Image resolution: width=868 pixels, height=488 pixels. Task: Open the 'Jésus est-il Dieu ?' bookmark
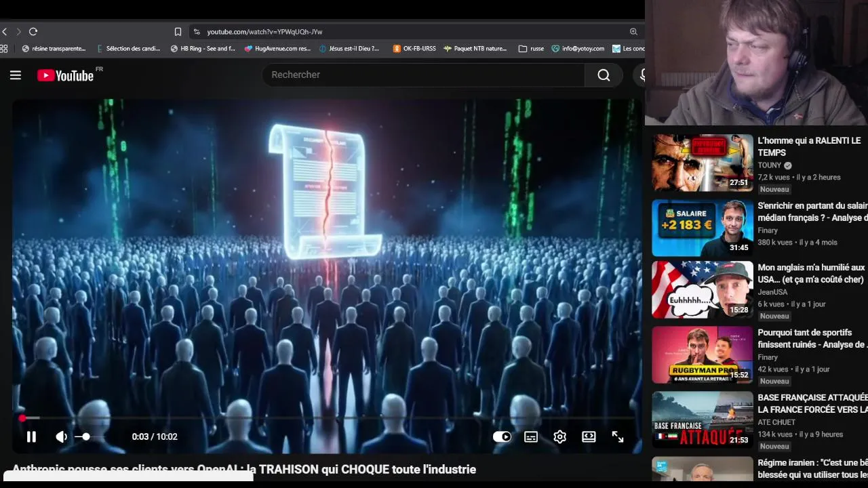coord(349,49)
